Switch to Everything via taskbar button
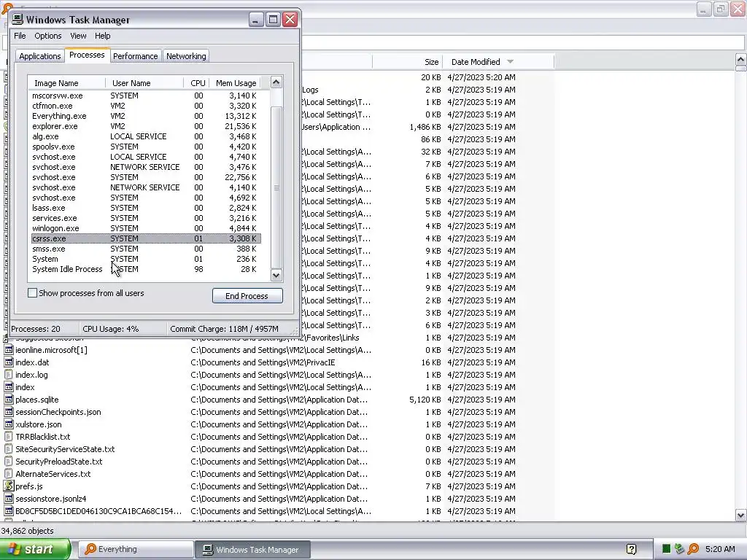747x560 pixels. pyautogui.click(x=136, y=549)
